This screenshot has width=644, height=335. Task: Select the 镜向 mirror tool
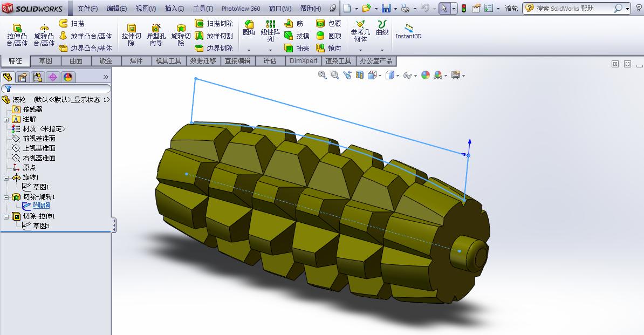point(329,48)
